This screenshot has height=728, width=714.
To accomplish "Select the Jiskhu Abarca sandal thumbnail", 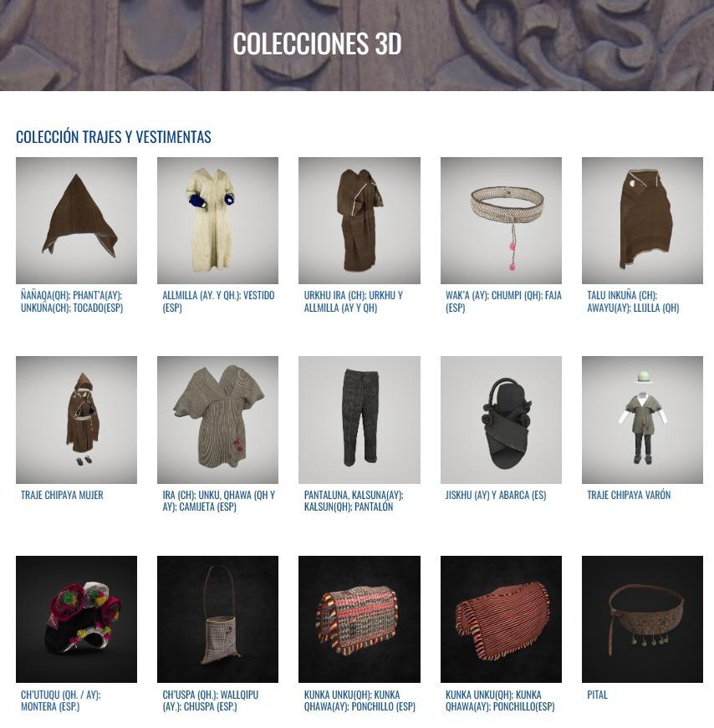I will point(501,420).
